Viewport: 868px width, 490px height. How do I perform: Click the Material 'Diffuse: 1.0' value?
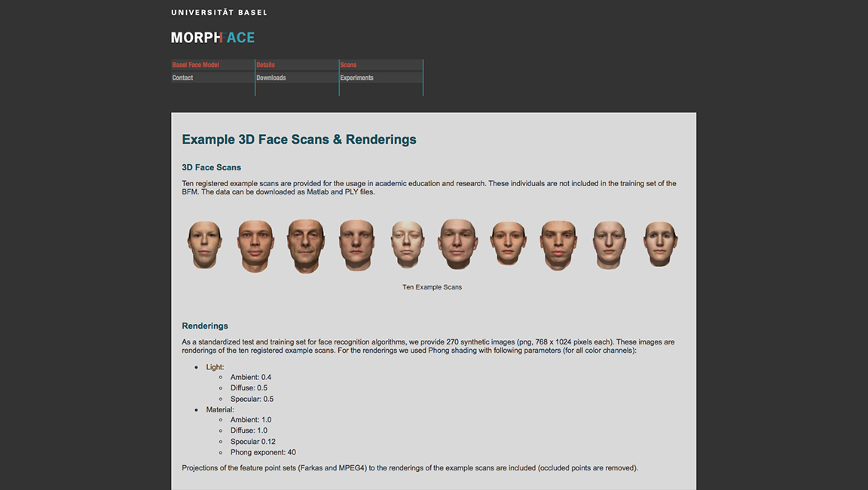(x=249, y=430)
